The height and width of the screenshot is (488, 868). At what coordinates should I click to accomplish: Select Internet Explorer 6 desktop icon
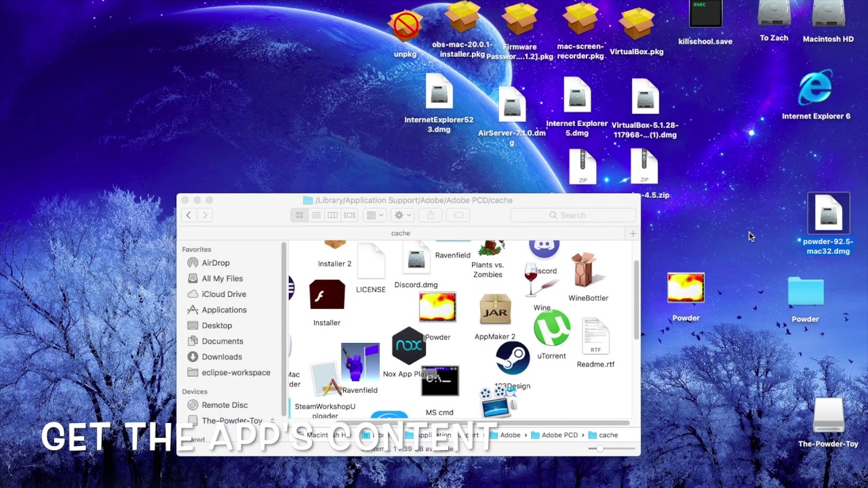[x=816, y=88]
